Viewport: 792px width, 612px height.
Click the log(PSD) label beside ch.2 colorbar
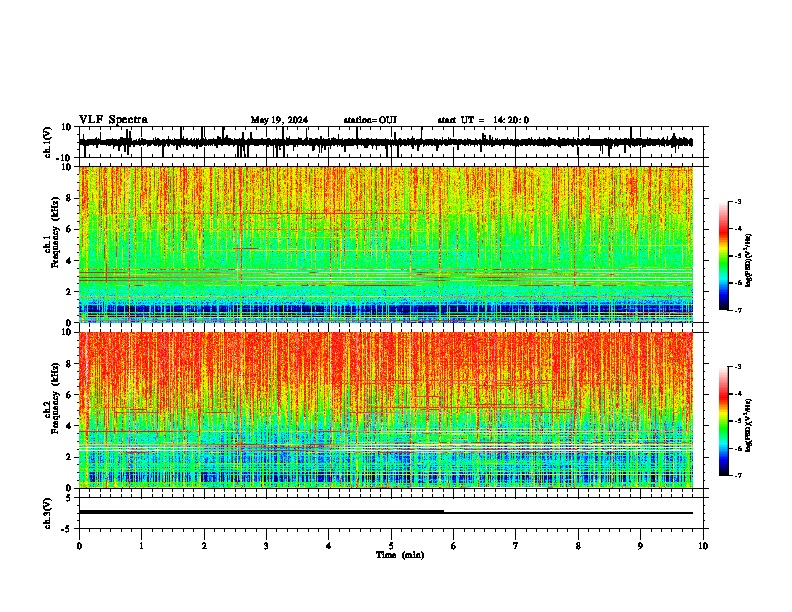click(x=749, y=425)
